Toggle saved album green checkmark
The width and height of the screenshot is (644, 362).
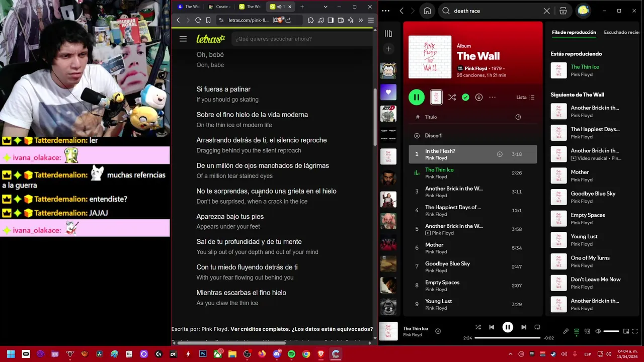(465, 97)
